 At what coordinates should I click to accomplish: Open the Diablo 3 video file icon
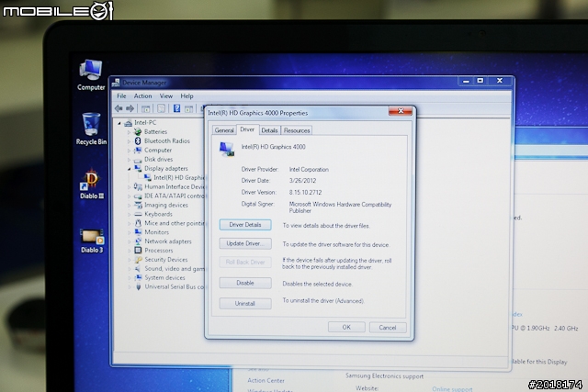click(92, 241)
